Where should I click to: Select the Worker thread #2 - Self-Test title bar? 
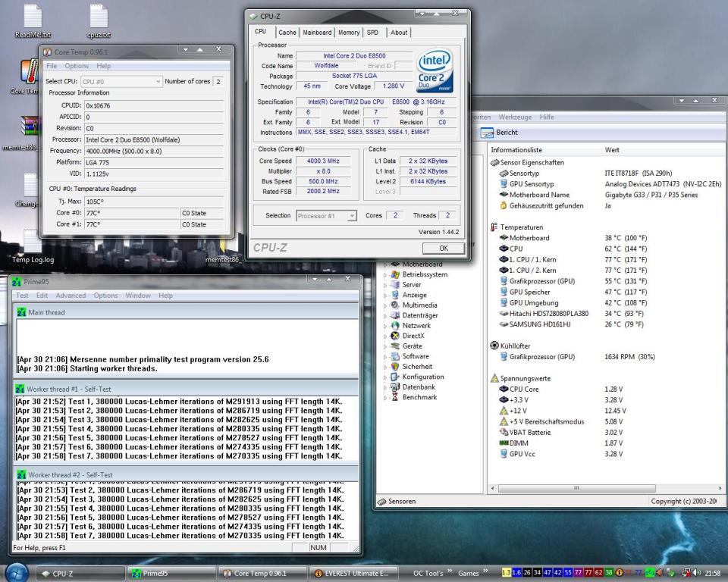[186, 475]
